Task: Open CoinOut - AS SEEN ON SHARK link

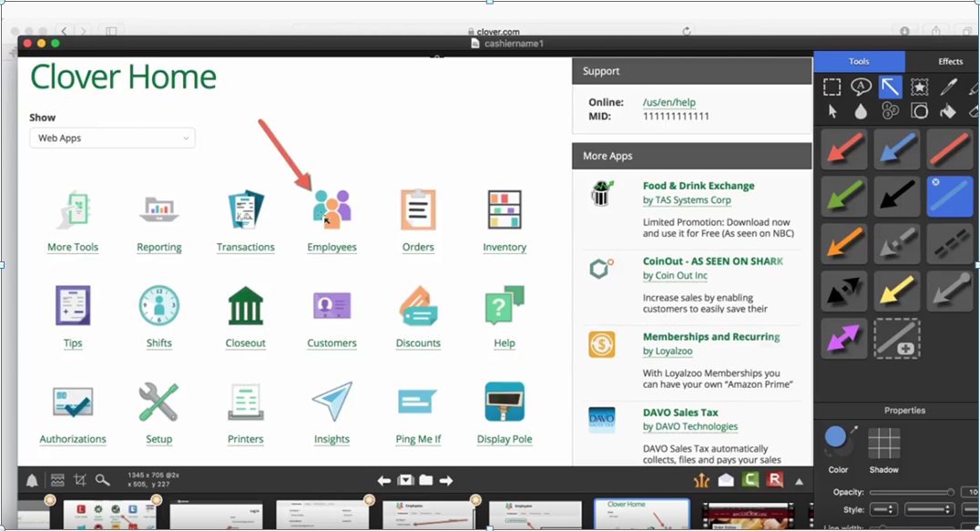Action: 712,261
